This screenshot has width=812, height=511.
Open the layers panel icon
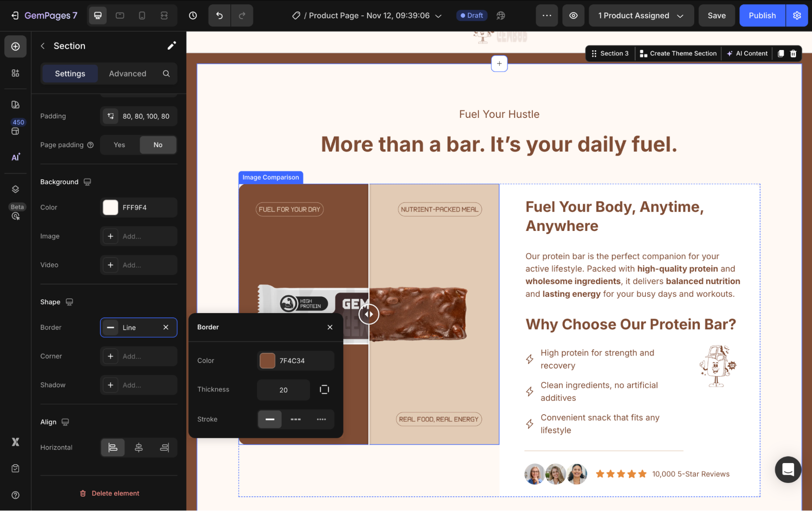(x=15, y=189)
